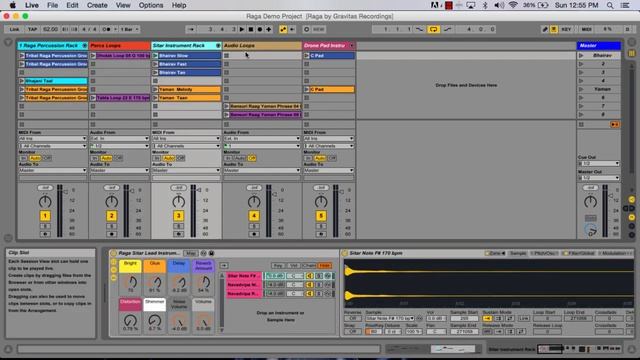The image size is (640, 360).
Task: Toggle the Computer MIDI Keyboard button
Action: pos(554,29)
